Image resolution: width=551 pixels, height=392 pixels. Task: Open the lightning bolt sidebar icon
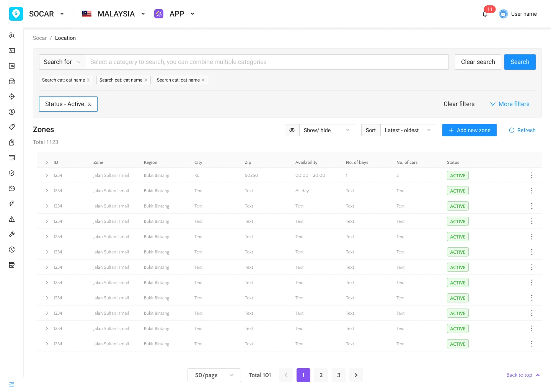12,204
